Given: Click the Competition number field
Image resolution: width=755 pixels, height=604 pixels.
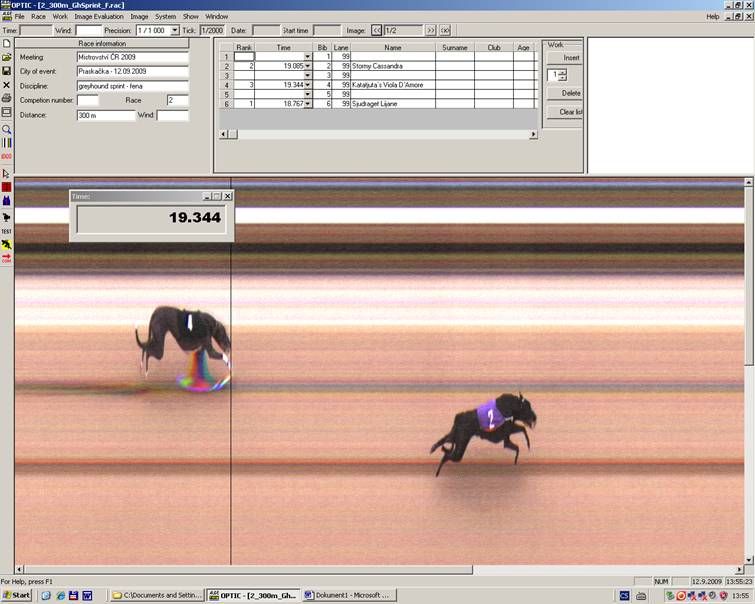Looking at the screenshot, I should (88, 100).
